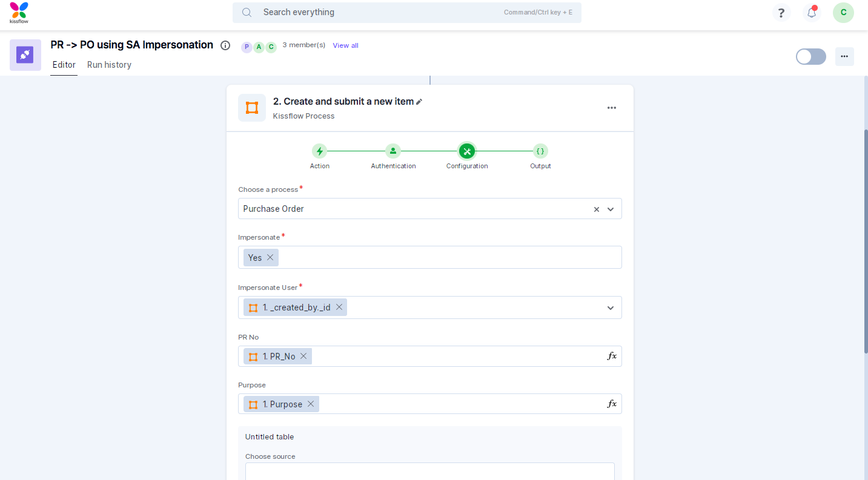This screenshot has width=868, height=480.
Task: Click the search magnifier icon
Action: click(247, 12)
